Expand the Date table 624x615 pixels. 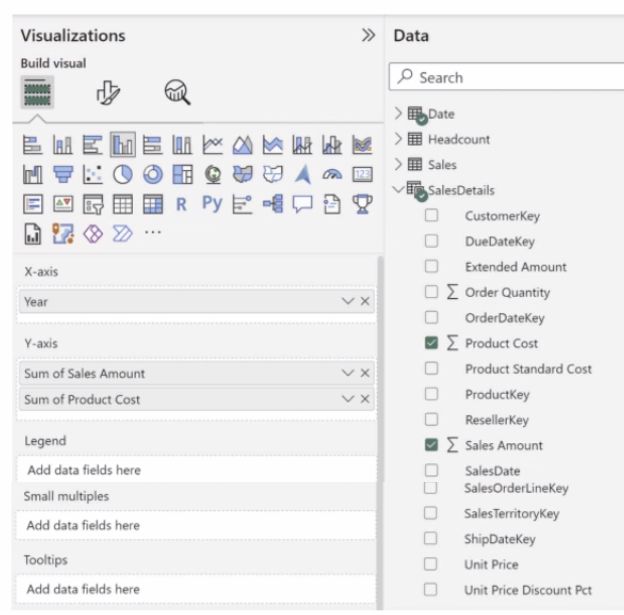[398, 113]
